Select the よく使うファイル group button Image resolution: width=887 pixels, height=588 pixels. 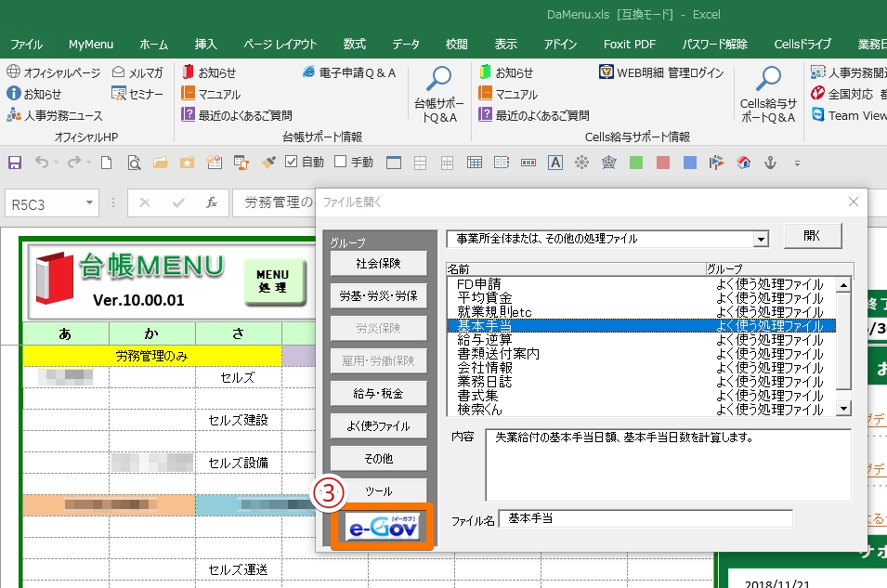[x=378, y=426]
